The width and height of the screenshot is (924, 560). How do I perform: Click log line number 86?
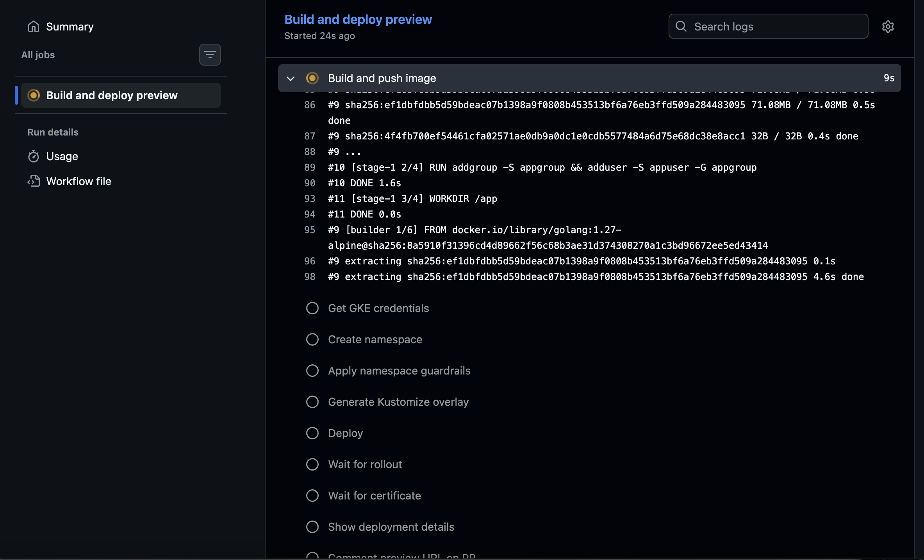(310, 105)
